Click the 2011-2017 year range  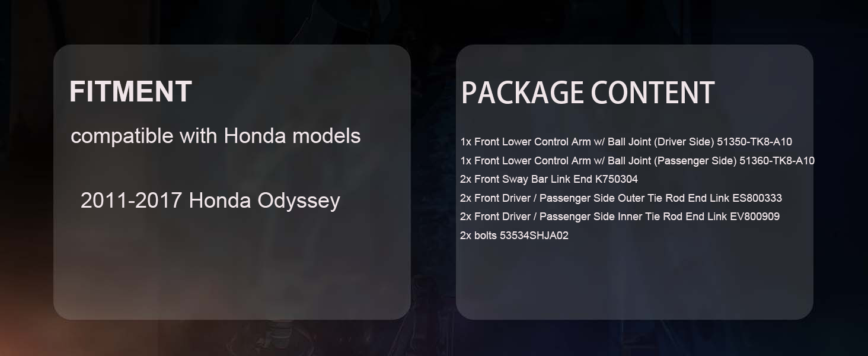[131, 201]
